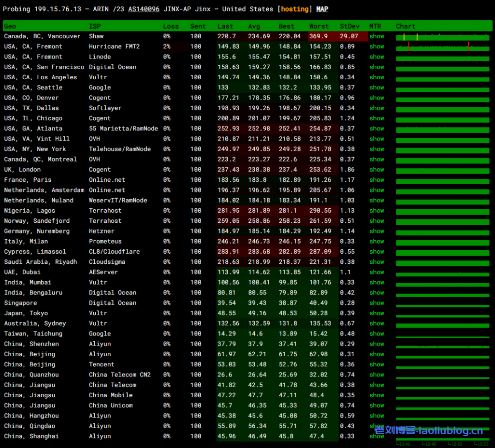Click show for Taiwan, Taichung row
The image size is (495, 448).
pos(377,334)
